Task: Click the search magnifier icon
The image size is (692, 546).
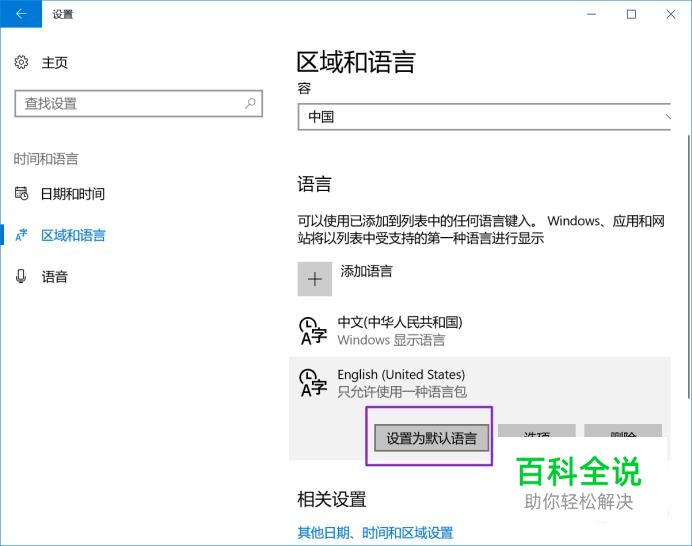Action: coord(250,104)
